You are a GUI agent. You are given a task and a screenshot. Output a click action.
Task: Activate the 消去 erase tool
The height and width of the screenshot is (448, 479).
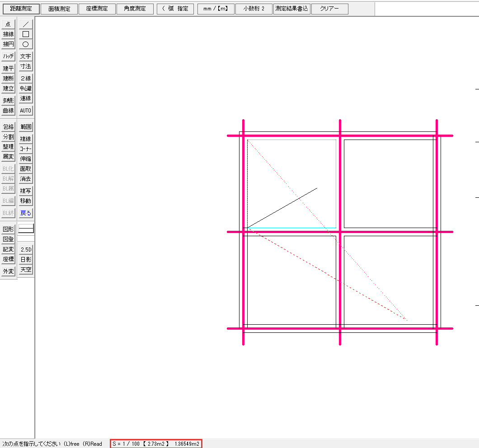coord(26,179)
